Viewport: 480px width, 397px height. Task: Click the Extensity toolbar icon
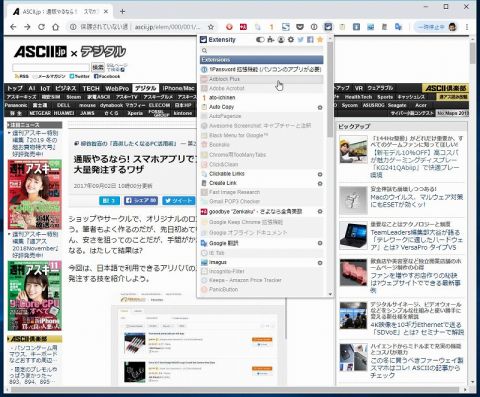pyautogui.click(x=328, y=27)
